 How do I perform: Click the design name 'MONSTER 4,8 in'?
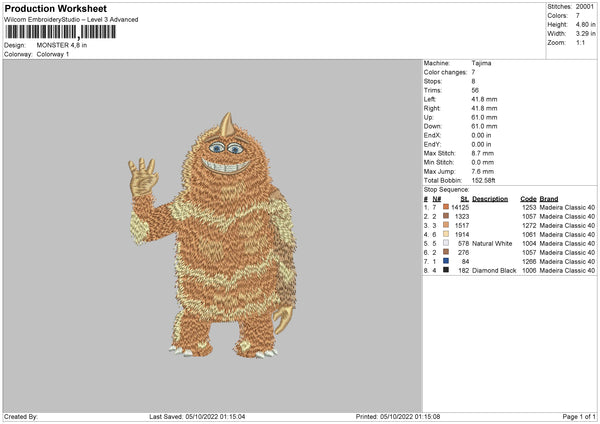point(62,45)
